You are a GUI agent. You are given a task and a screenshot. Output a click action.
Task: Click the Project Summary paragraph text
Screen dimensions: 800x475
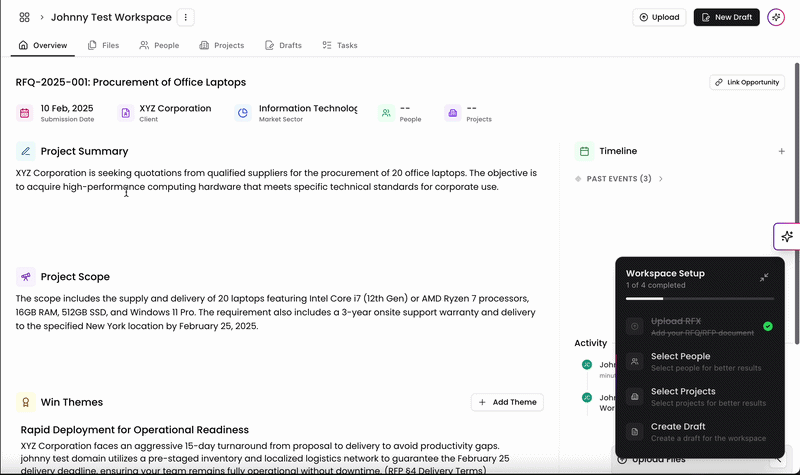click(276, 180)
